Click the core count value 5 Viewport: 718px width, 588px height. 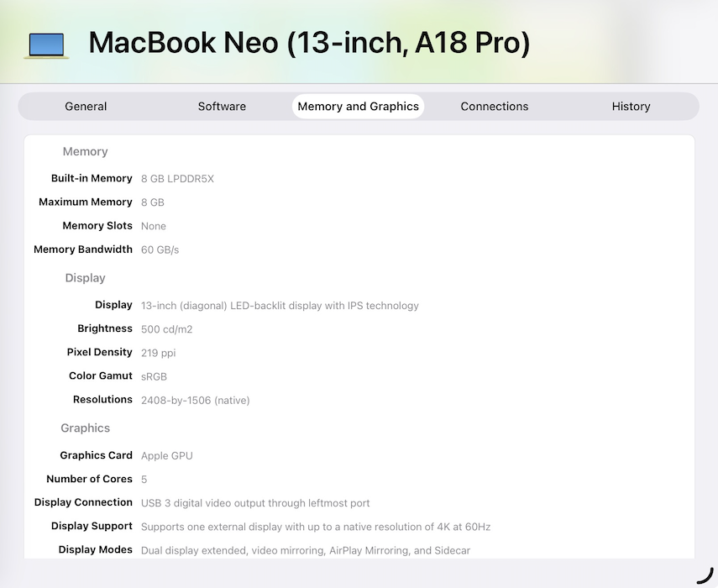point(144,480)
